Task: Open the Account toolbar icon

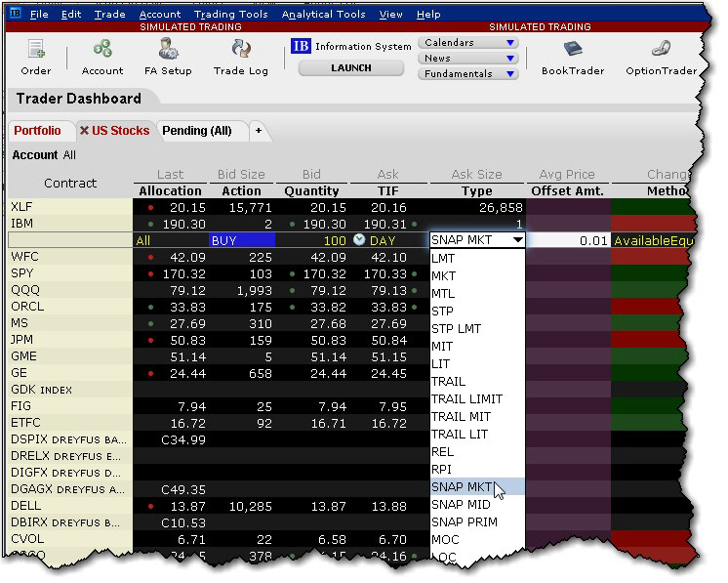Action: coord(102,58)
